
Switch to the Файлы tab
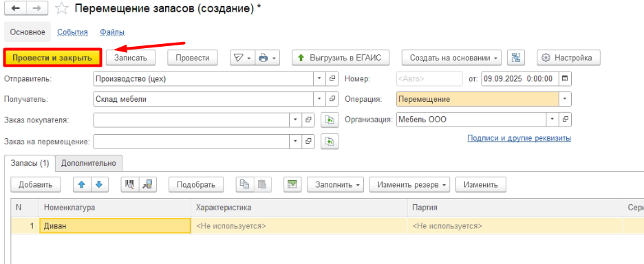[x=112, y=32]
